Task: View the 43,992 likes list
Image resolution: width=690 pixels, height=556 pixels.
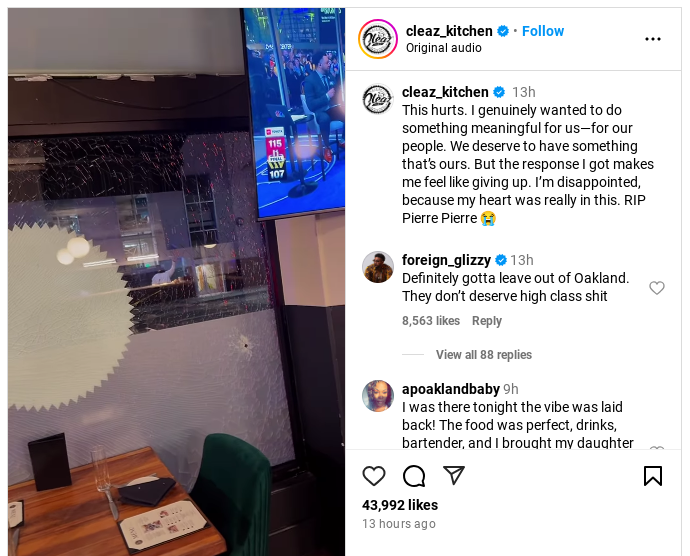Action: pos(400,505)
